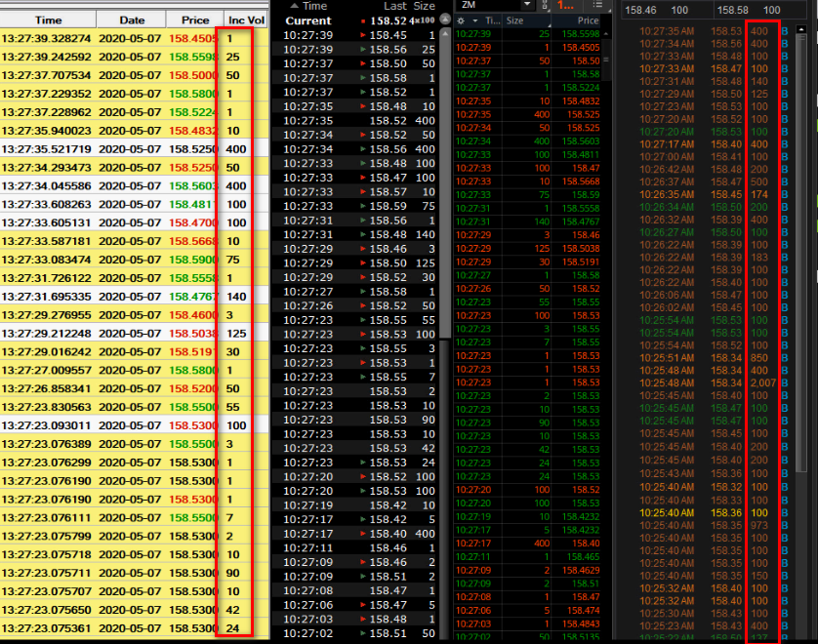818x644 pixels.
Task: Click B marker in the 10:27:35 AM 158.53 row
Action: (785, 31)
